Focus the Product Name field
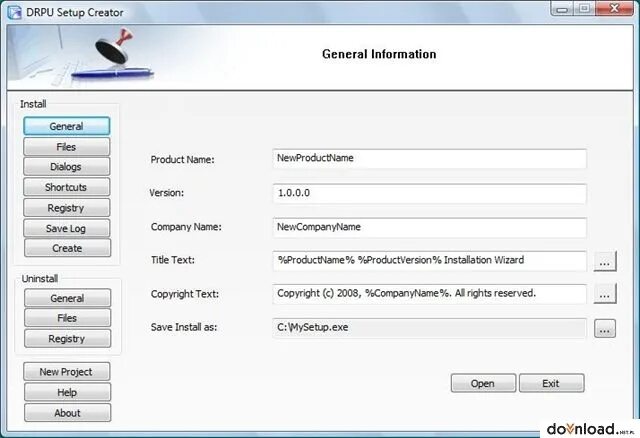This screenshot has width=640, height=438. 429,158
